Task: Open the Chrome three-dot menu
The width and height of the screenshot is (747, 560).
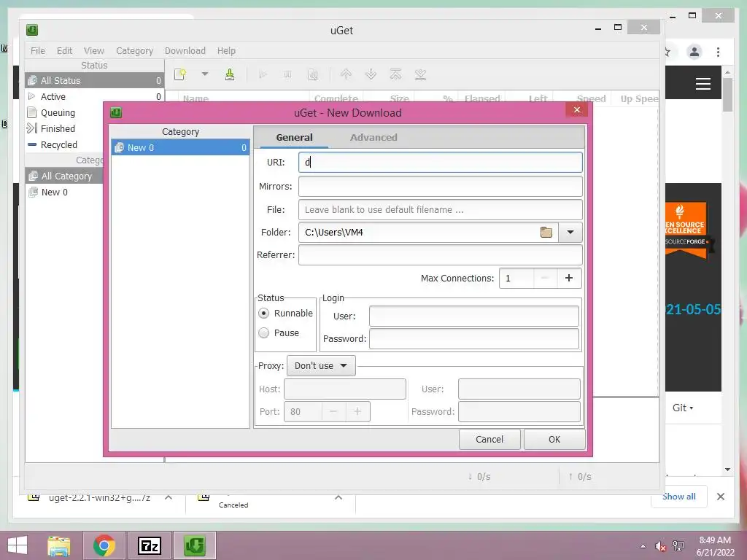Action: (x=718, y=52)
